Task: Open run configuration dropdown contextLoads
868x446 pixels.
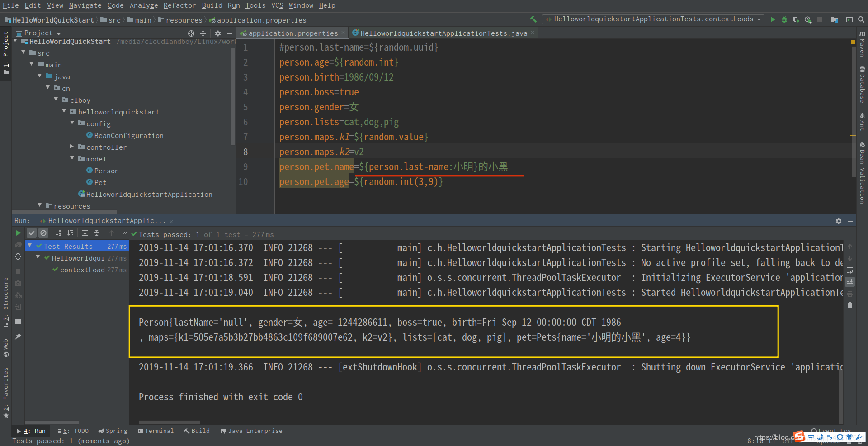Action: point(654,19)
